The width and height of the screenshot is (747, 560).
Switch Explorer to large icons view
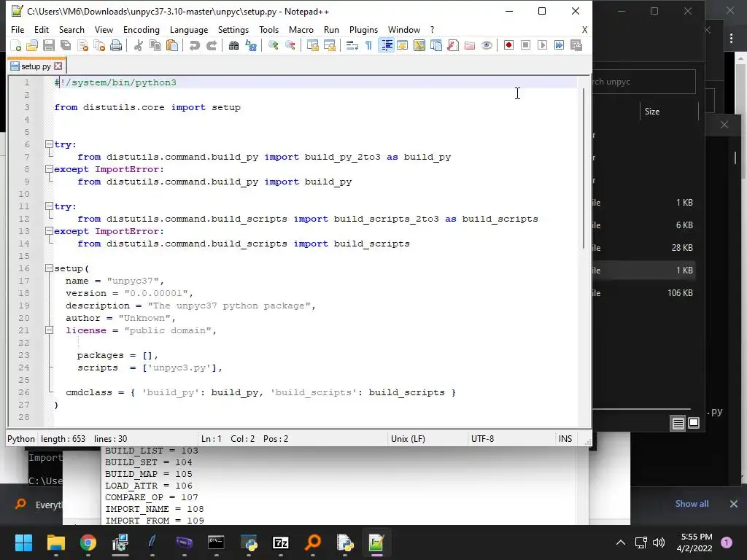coord(694,422)
